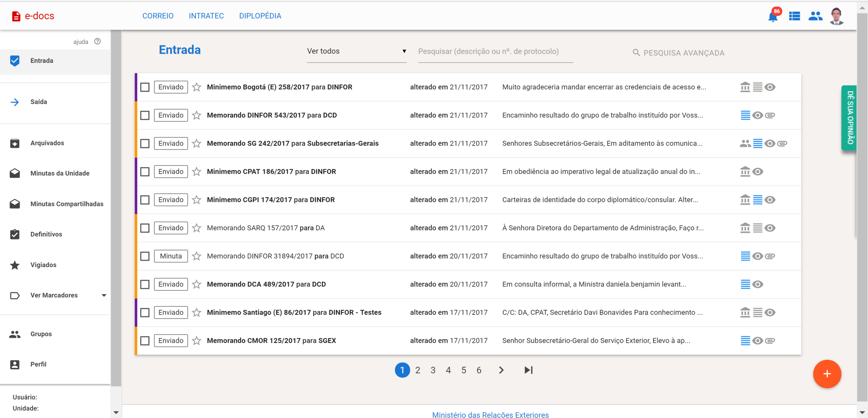Image resolution: width=868 pixels, height=418 pixels.
Task: Go to next page using chevron arrow
Action: (501, 370)
